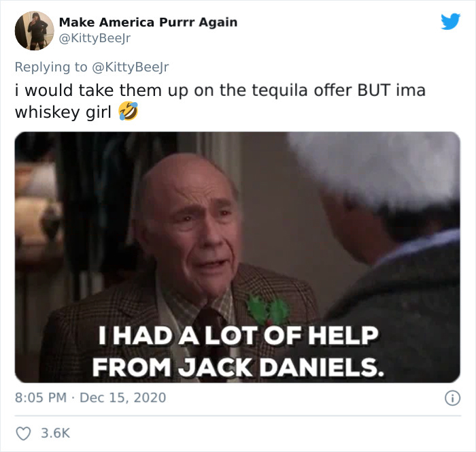Click the @KittyBeeJr handle under display name
The height and width of the screenshot is (452, 476).
click(x=95, y=38)
